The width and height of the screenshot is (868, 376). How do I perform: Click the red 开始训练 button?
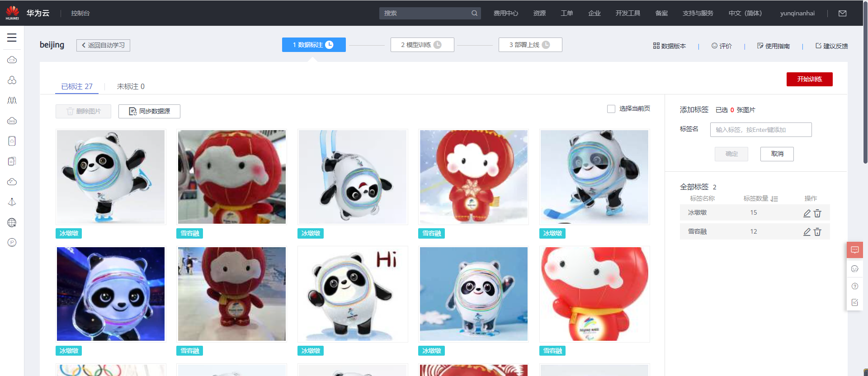pos(809,79)
